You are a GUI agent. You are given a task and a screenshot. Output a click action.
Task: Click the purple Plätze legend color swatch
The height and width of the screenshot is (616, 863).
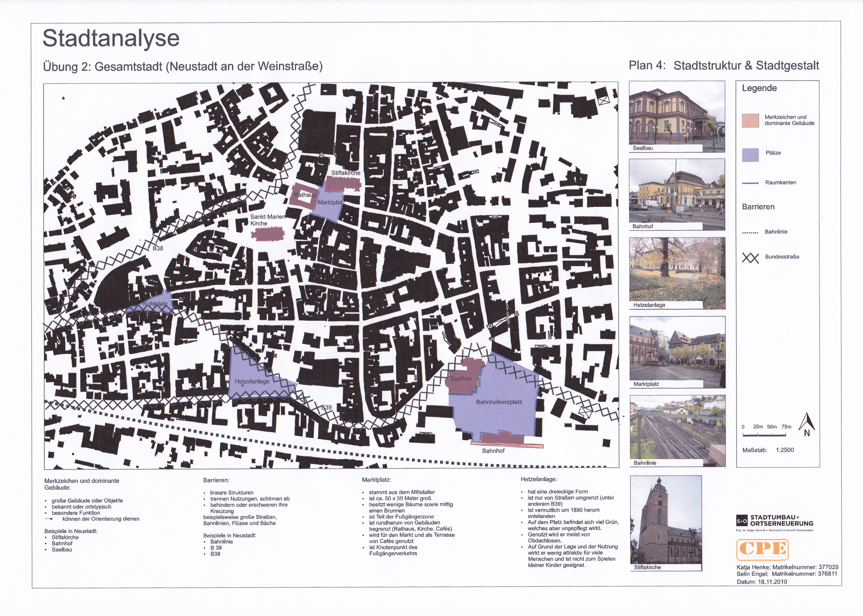tap(750, 155)
